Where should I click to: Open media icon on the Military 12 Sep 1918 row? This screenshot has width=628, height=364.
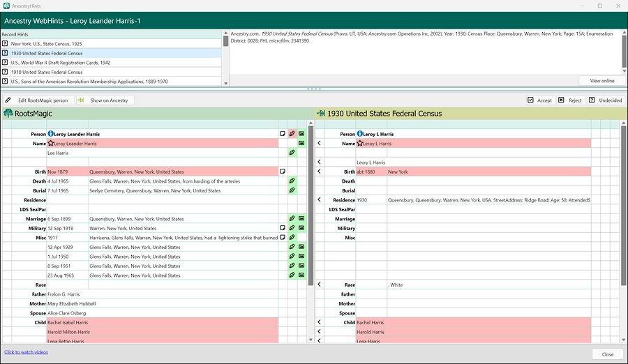pyautogui.click(x=301, y=228)
